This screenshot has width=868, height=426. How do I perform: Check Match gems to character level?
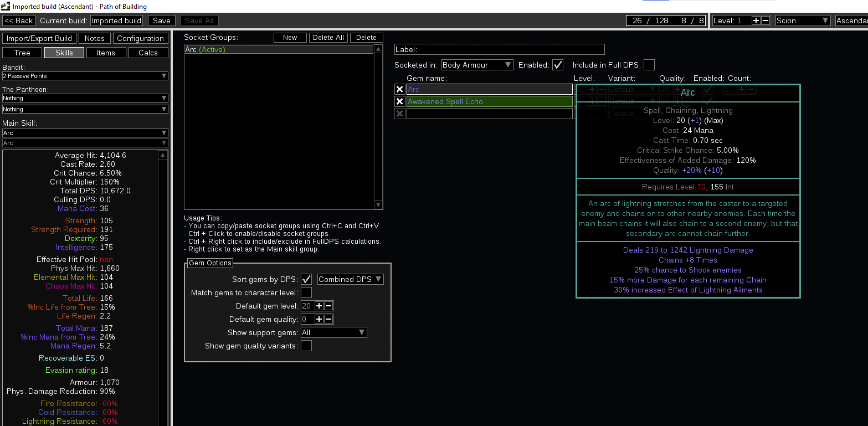307,292
